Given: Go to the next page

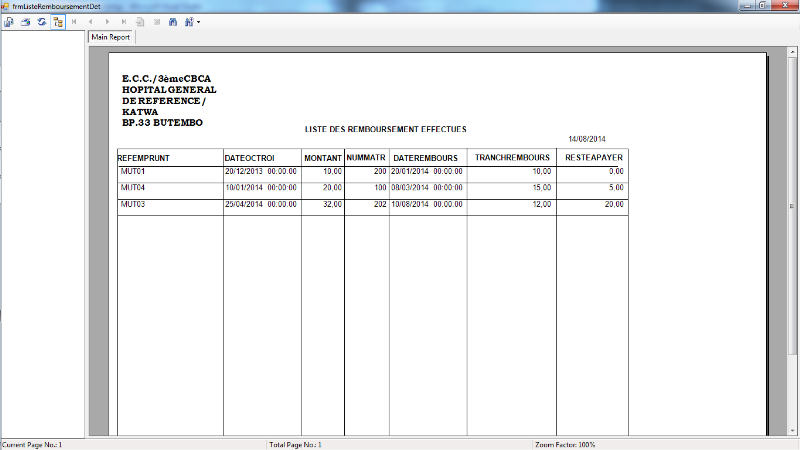Looking at the screenshot, I should point(107,22).
